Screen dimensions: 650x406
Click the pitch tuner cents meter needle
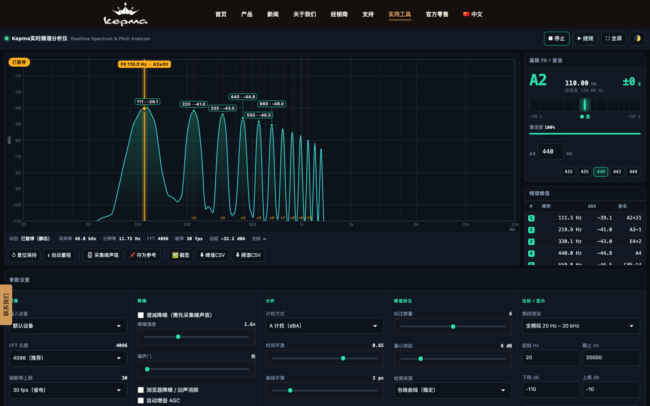tap(585, 105)
